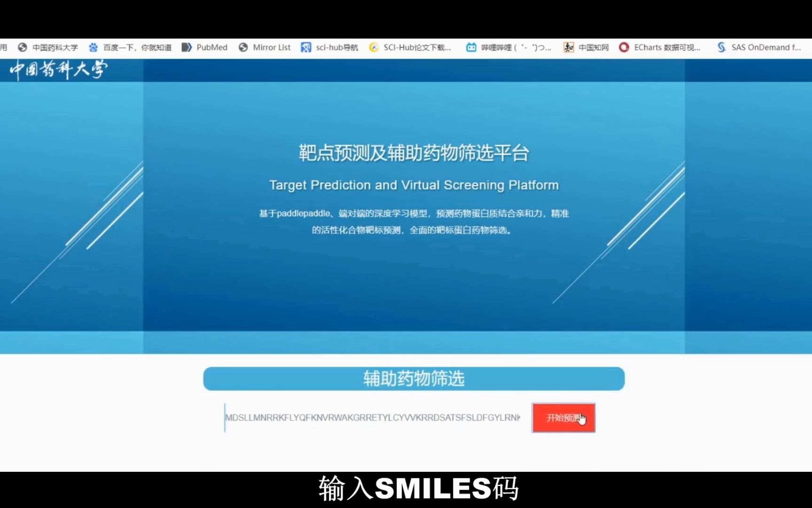
Task: Click the 靶点预测及辅助药物筛选平台 title
Action: [x=414, y=153]
